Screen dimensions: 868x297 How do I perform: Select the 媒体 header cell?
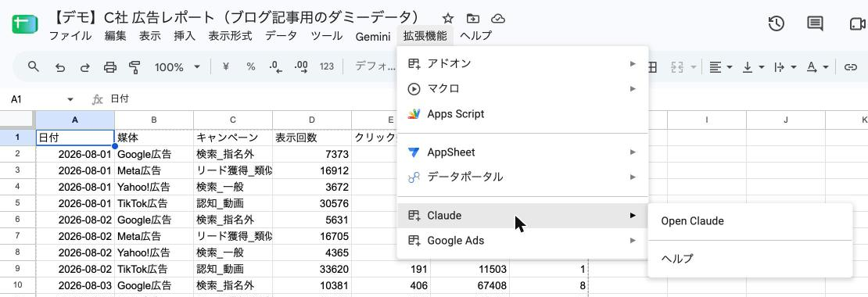pyautogui.click(x=154, y=137)
